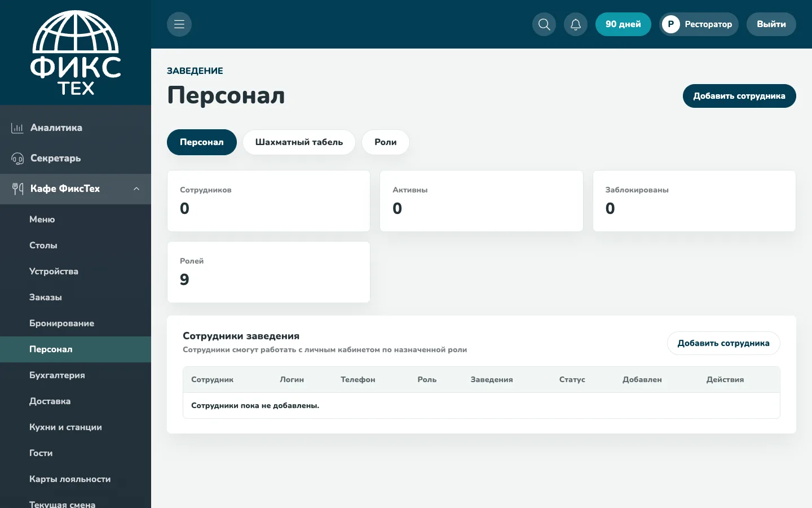Image resolution: width=812 pixels, height=508 pixels.
Task: Open notifications bell icon
Action: pos(576,24)
